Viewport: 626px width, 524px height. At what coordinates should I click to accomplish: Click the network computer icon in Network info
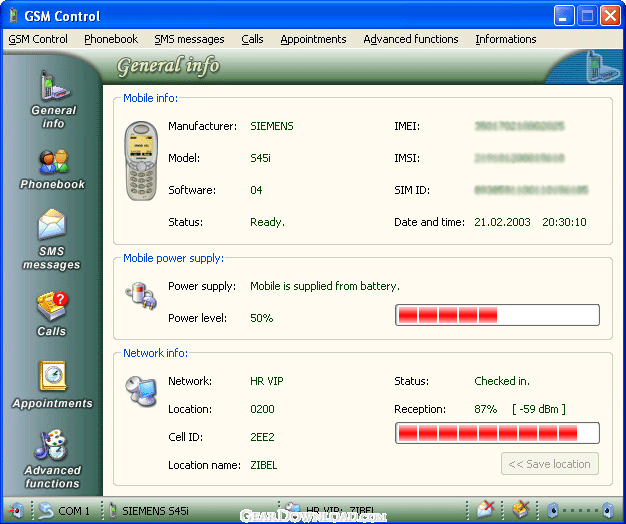141,391
